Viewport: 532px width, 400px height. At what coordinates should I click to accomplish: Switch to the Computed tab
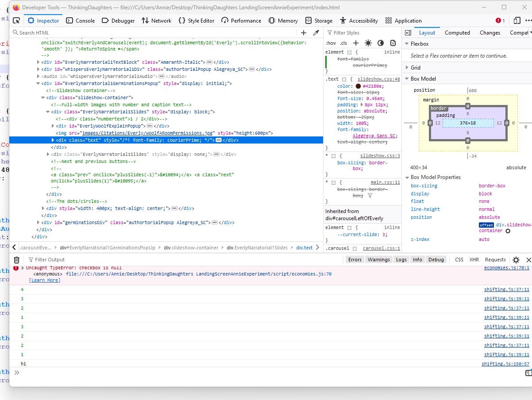click(457, 33)
